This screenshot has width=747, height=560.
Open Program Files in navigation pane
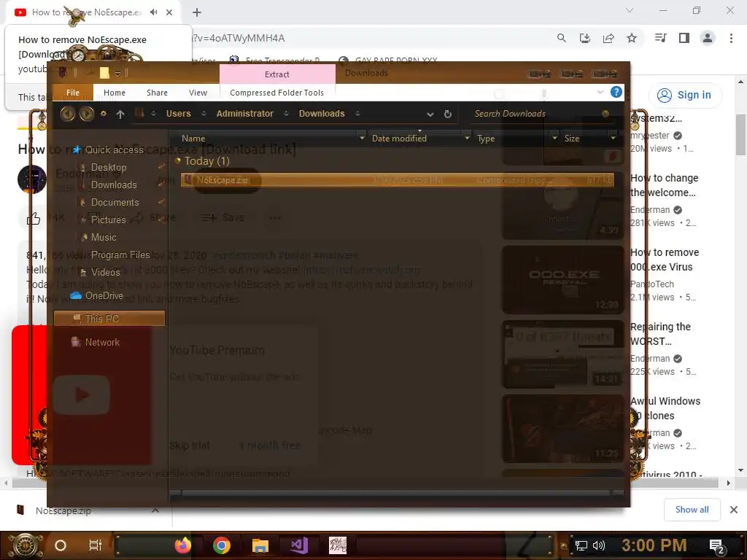tap(120, 254)
